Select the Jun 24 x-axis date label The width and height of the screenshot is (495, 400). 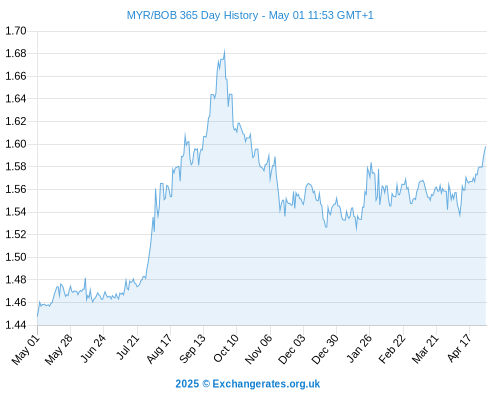tap(93, 348)
